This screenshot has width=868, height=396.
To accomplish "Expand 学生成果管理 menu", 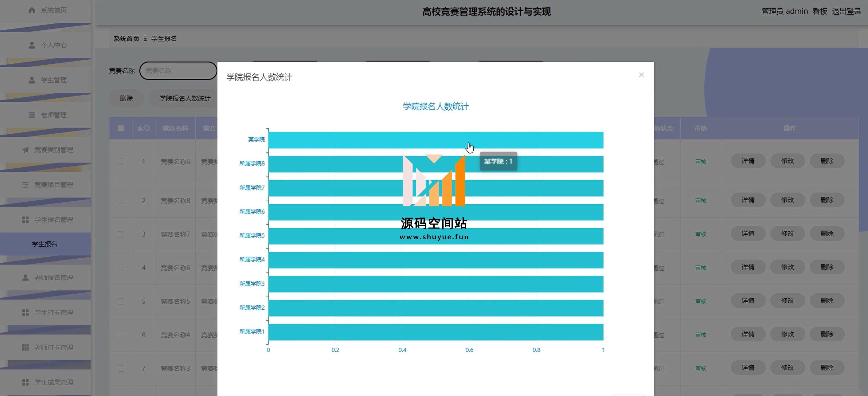I will point(45,382).
